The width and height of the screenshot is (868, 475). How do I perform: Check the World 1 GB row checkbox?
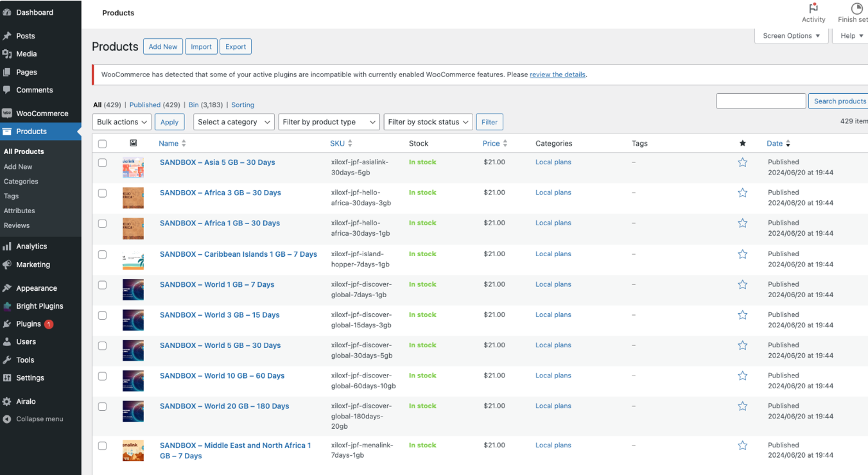pos(102,285)
